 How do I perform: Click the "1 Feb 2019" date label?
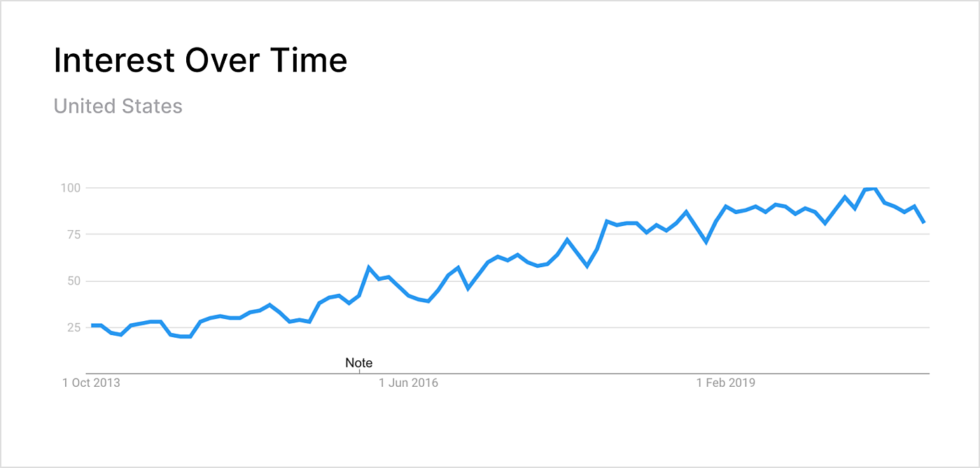pyautogui.click(x=725, y=383)
